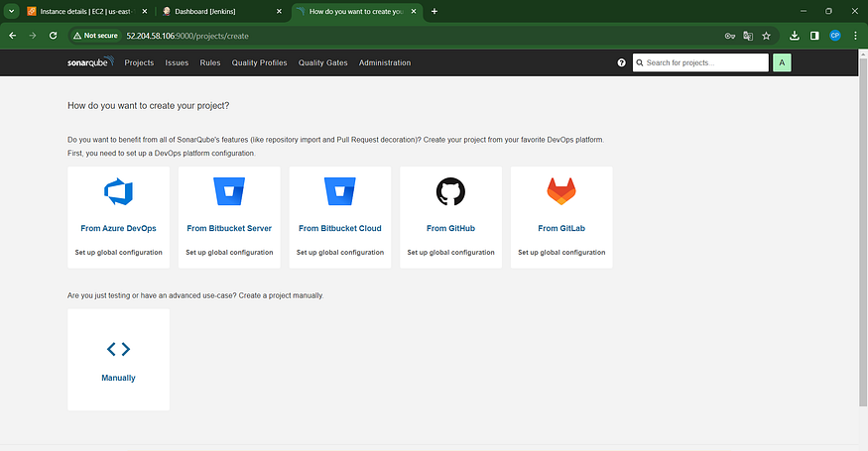This screenshot has height=451, width=868.
Task: Open the Rules menu
Action: click(x=209, y=62)
